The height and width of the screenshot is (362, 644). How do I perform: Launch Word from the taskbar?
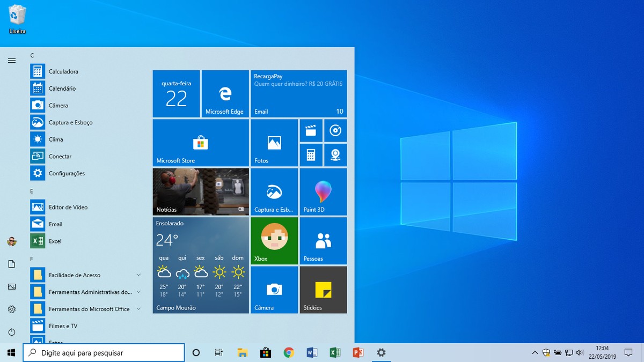pyautogui.click(x=312, y=352)
